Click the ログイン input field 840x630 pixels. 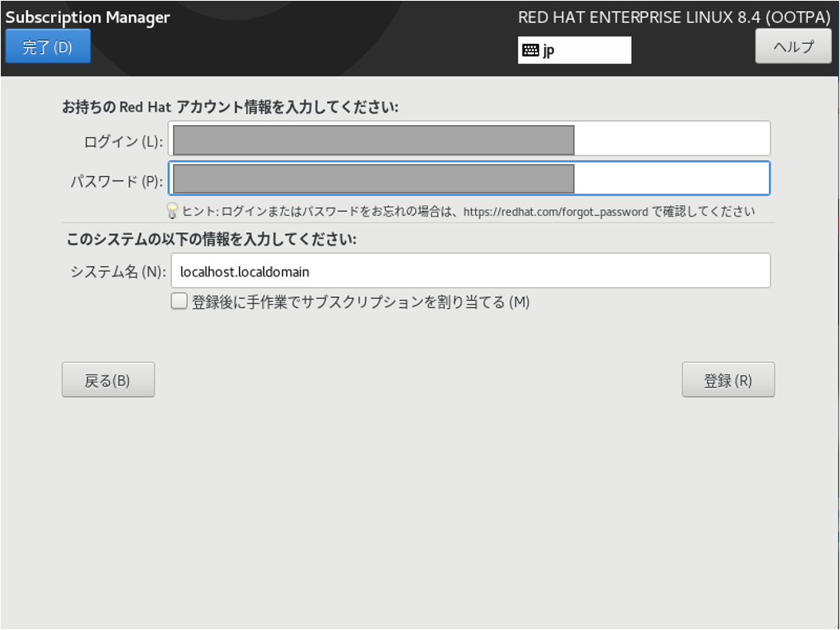pos(469,138)
